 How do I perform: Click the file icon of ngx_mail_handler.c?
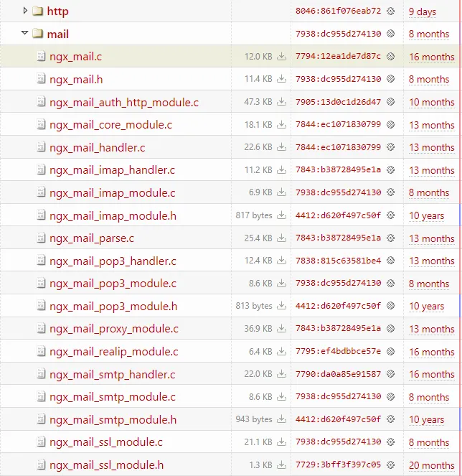(x=41, y=148)
